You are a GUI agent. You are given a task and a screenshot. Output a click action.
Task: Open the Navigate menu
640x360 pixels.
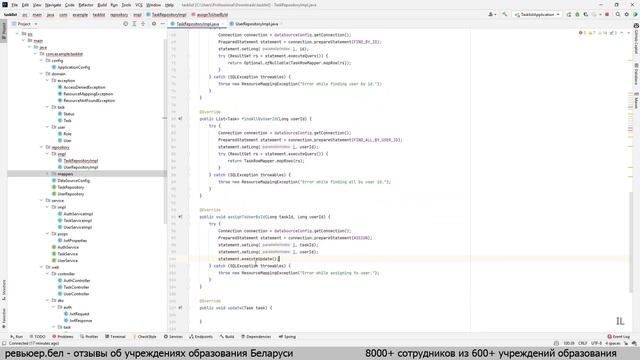click(x=53, y=5)
